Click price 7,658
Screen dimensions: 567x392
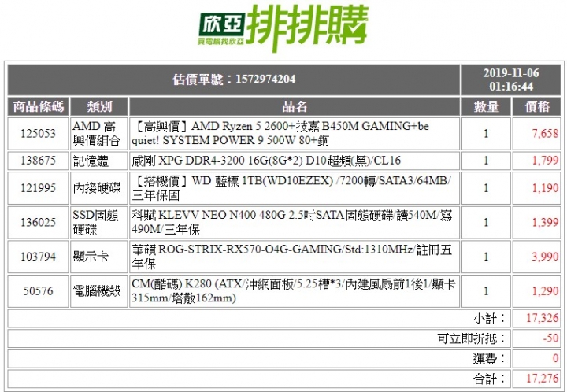(x=545, y=134)
